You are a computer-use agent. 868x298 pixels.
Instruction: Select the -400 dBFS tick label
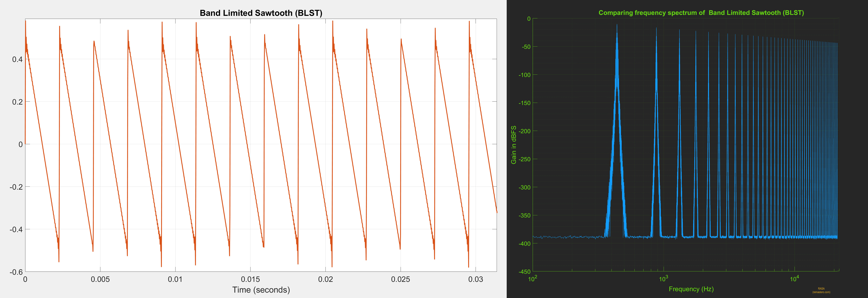tap(525, 244)
